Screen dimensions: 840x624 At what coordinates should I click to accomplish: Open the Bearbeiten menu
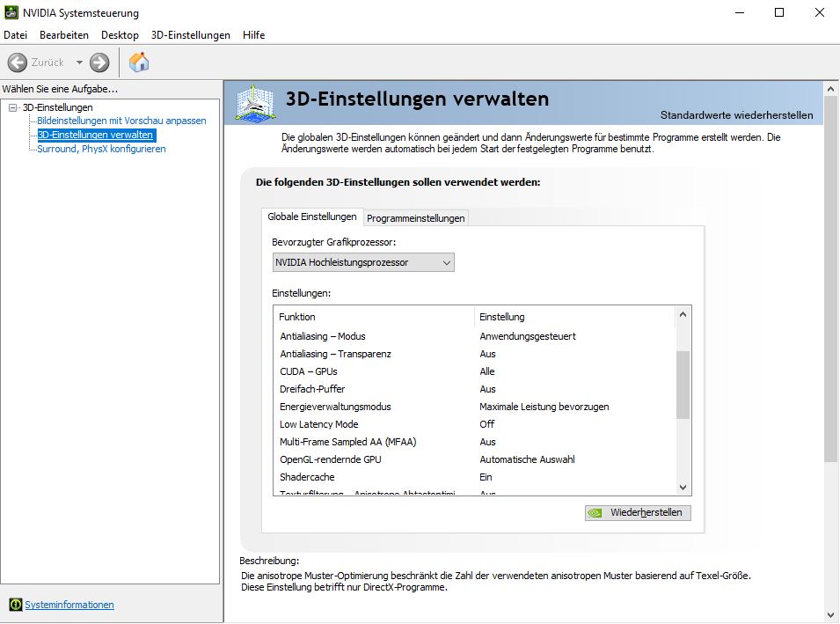[x=64, y=35]
